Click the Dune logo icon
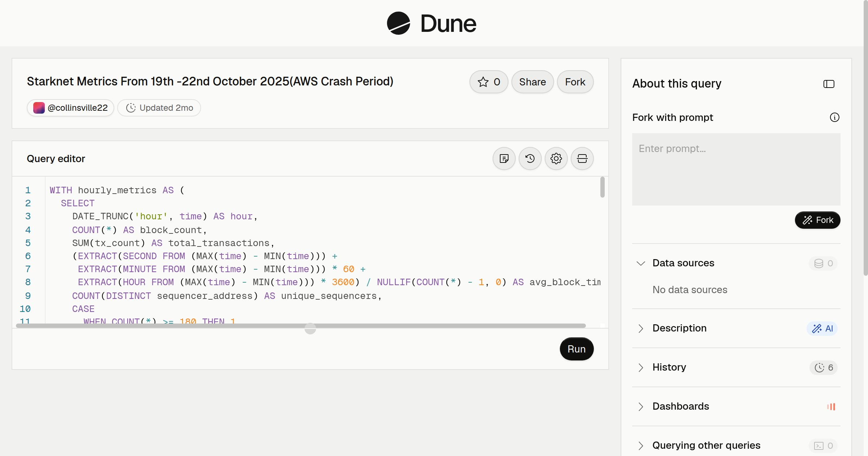The image size is (868, 456). pyautogui.click(x=398, y=23)
